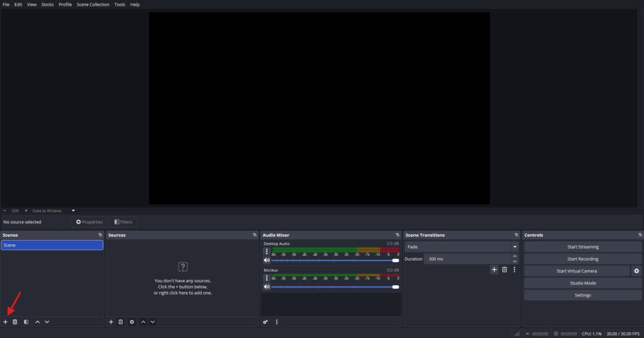Image resolution: width=644 pixels, height=338 pixels.
Task: Expand the Fade transition dropdown
Action: (x=514, y=247)
